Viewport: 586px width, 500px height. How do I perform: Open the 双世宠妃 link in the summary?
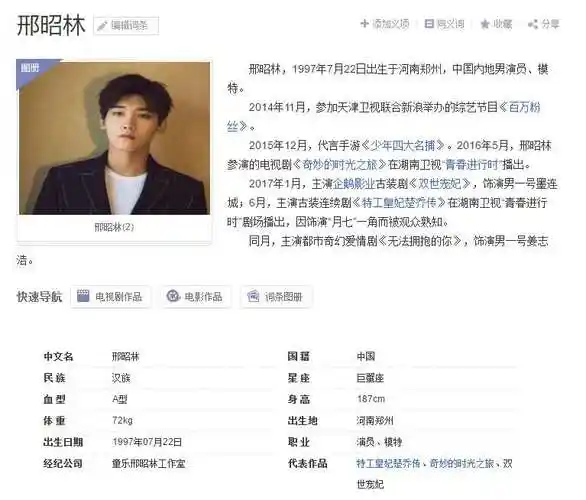440,183
